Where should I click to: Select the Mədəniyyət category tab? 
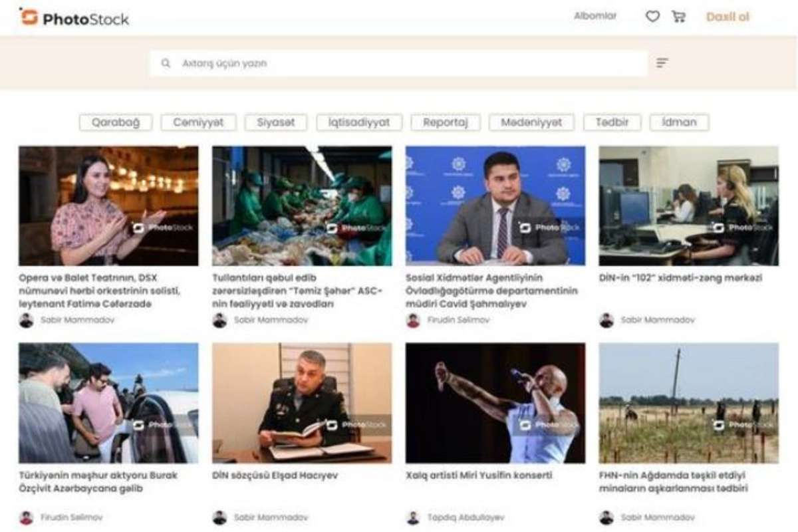(531, 122)
